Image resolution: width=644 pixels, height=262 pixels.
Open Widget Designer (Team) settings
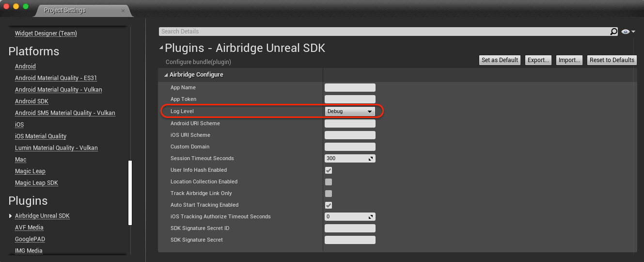coord(46,33)
